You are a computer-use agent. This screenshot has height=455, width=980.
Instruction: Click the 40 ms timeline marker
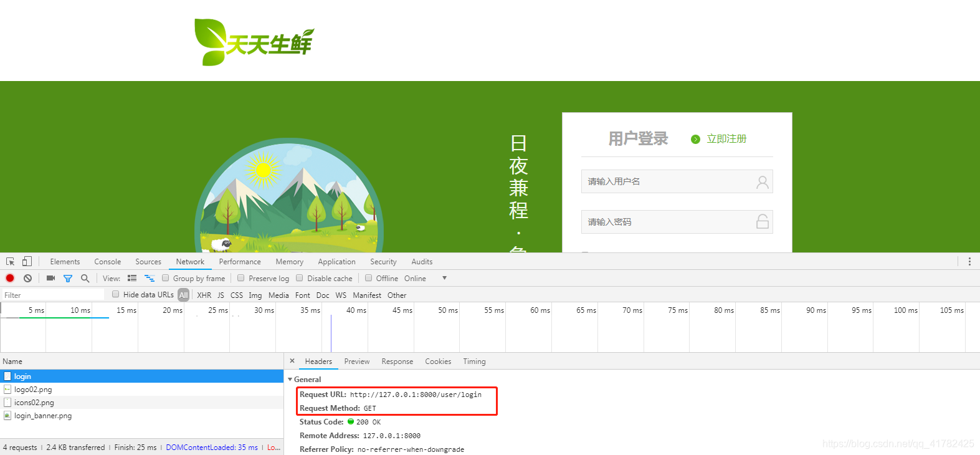[x=356, y=310]
